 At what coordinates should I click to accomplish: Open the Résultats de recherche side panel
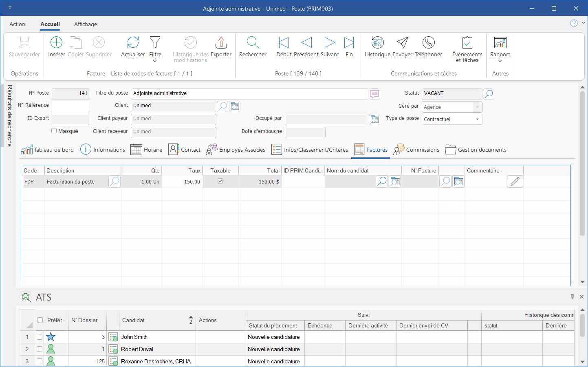9,116
